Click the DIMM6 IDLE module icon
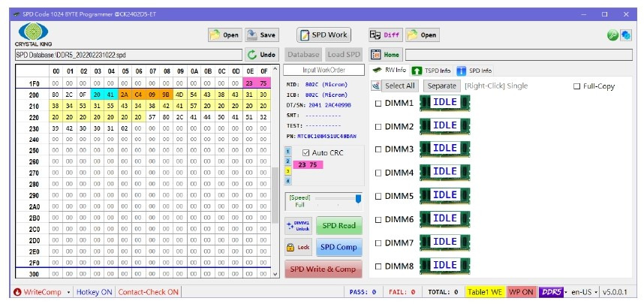 click(x=445, y=219)
